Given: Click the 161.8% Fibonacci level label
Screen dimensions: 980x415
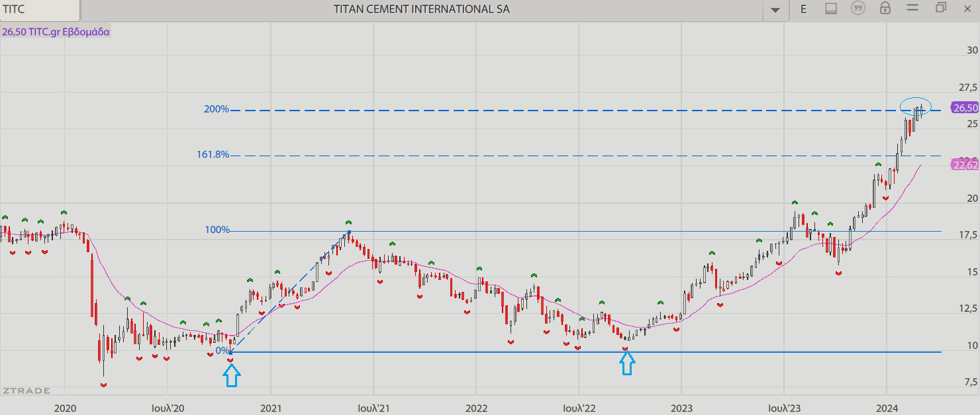Looking at the screenshot, I should point(213,155).
